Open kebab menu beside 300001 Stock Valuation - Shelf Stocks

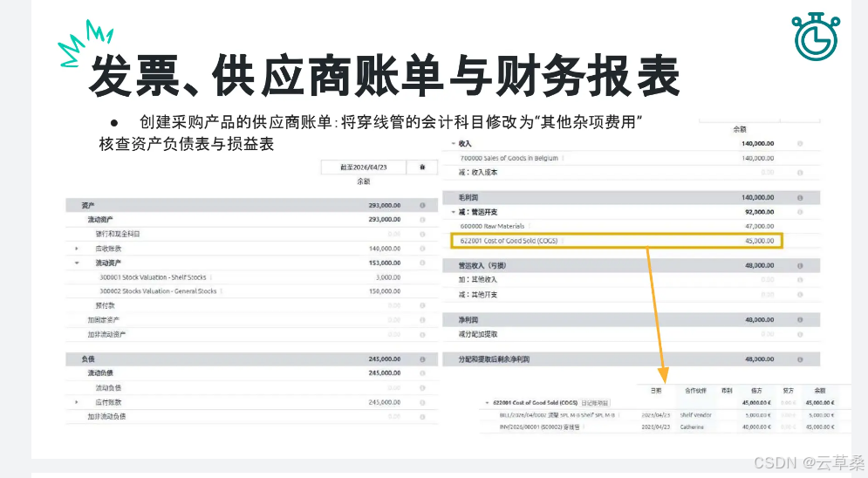[211, 277]
